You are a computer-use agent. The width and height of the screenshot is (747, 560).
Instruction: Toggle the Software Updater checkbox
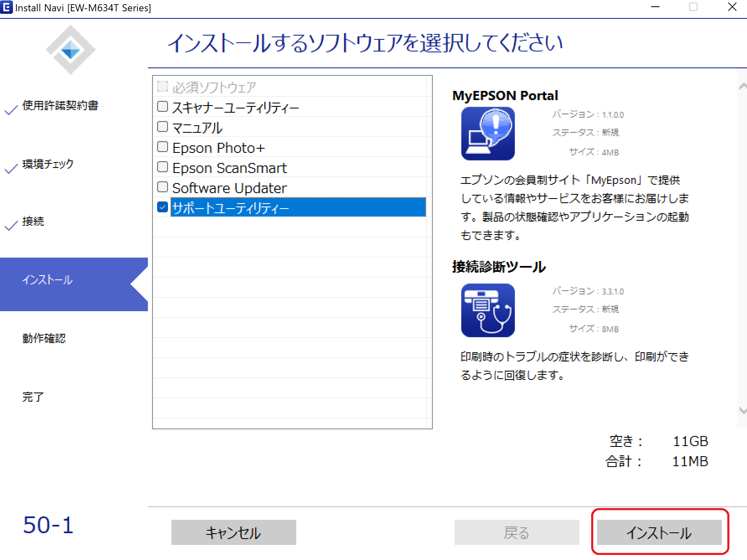[163, 187]
